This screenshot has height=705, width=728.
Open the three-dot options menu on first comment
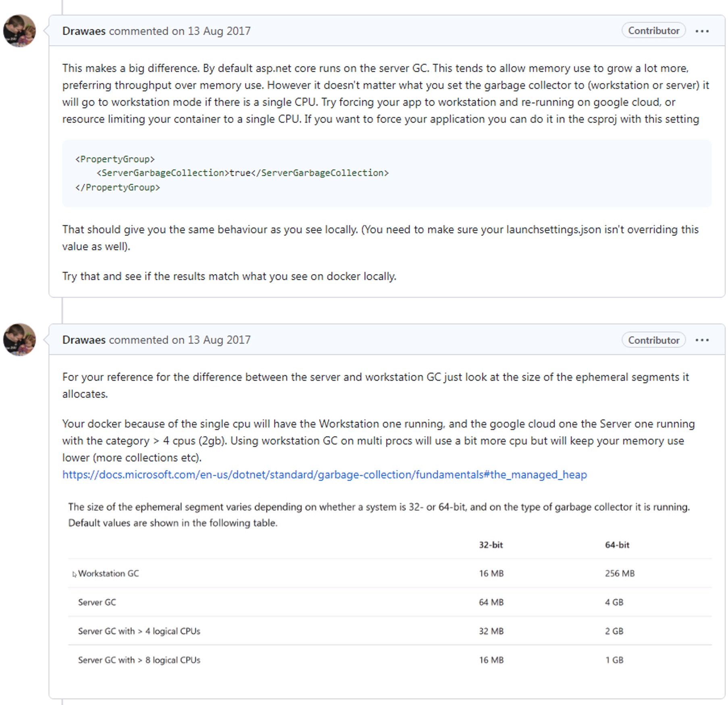tap(702, 31)
